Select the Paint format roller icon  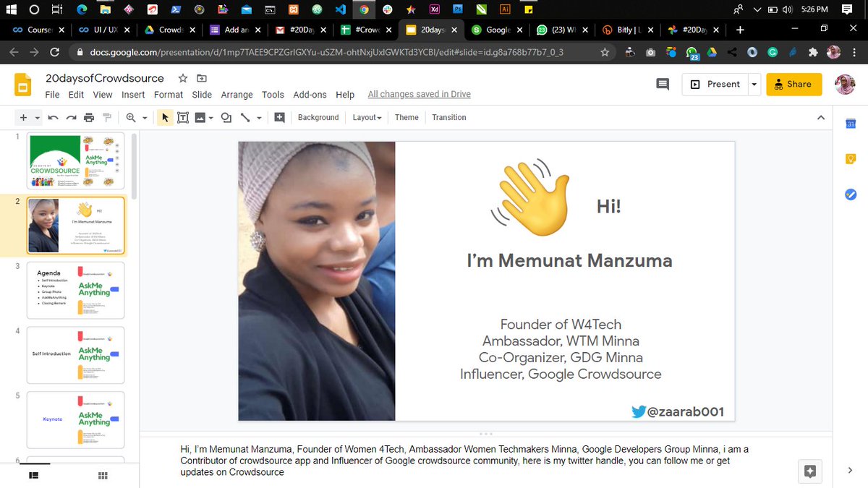[x=107, y=117]
